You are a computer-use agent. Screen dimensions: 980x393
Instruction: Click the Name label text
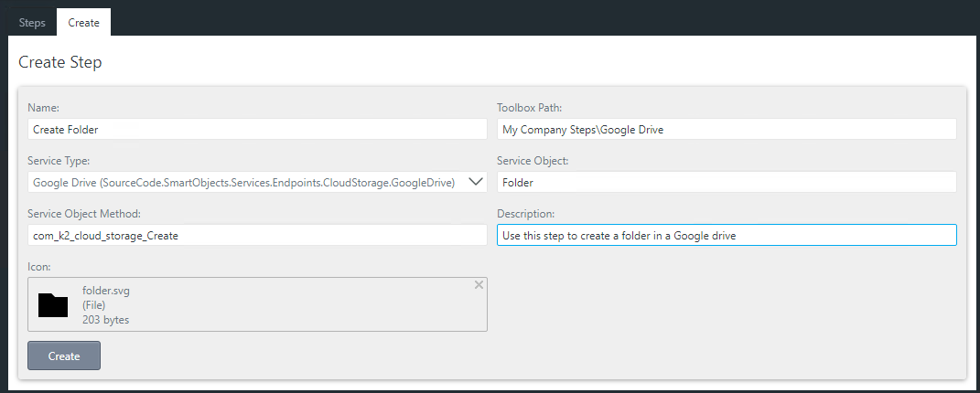(43, 108)
